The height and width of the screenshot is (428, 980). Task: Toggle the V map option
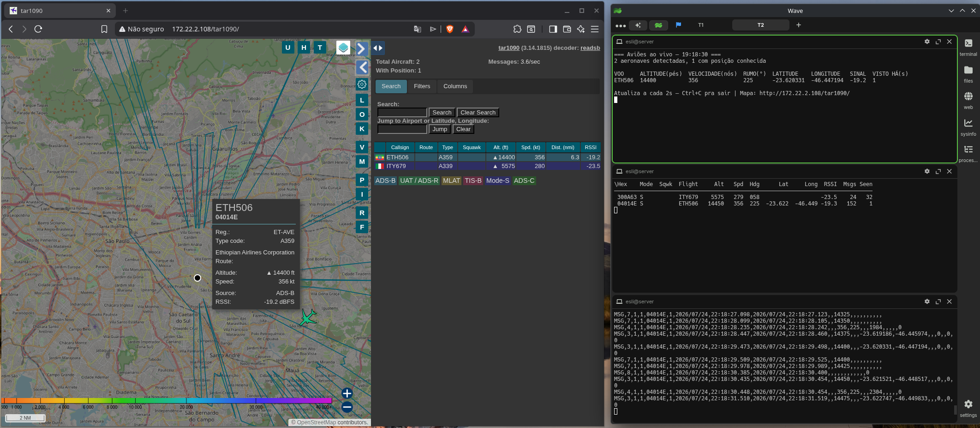click(x=362, y=147)
